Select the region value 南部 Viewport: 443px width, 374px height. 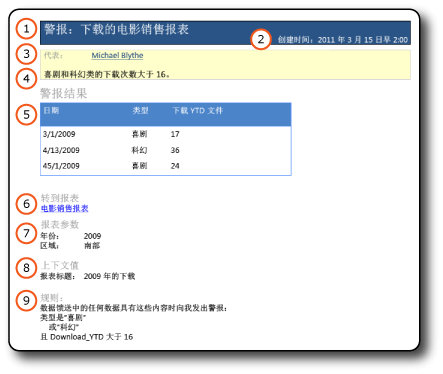92,246
